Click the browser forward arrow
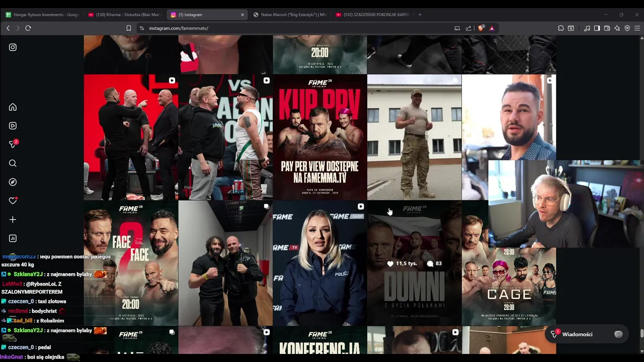The height and width of the screenshot is (362, 644). (x=18, y=28)
